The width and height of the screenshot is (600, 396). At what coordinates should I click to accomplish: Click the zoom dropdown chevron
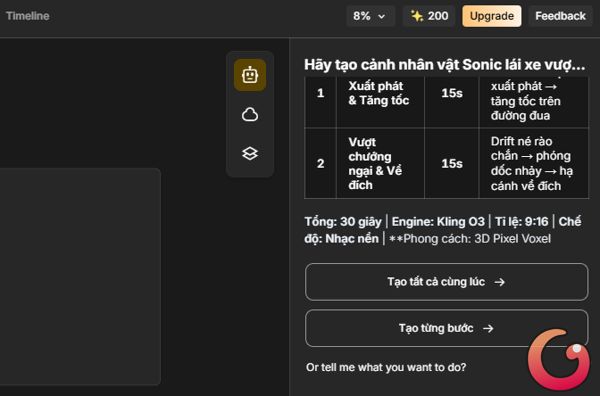tap(382, 16)
